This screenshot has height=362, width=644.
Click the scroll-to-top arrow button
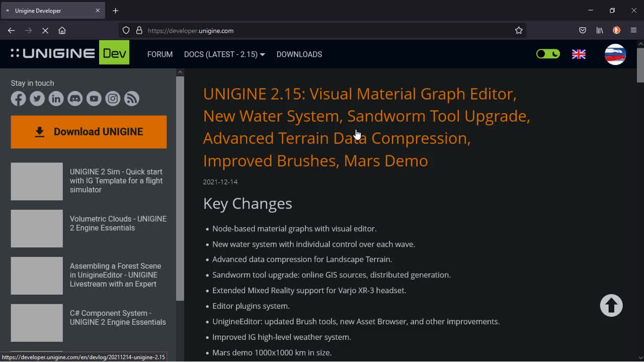pyautogui.click(x=611, y=305)
